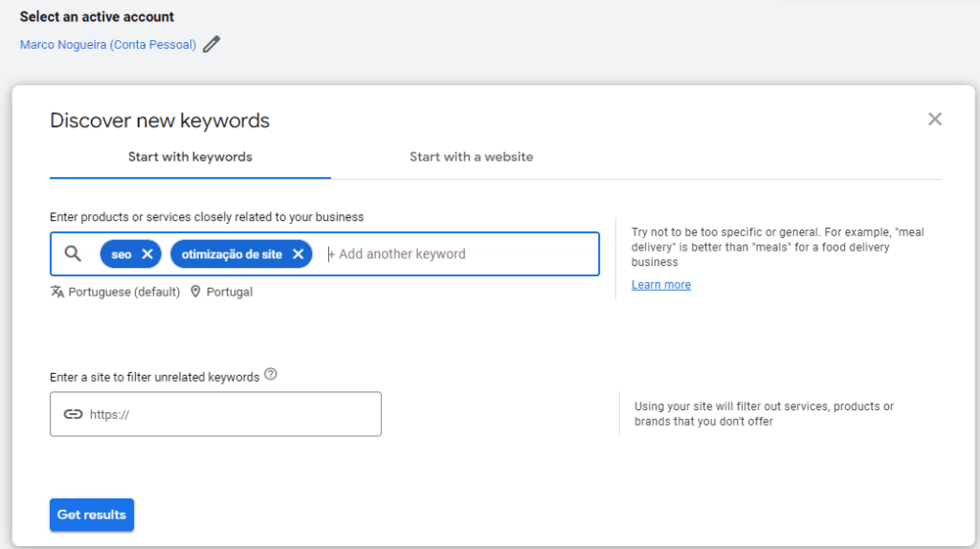Click the Get results button
This screenshot has height=549, width=980.
click(x=92, y=515)
